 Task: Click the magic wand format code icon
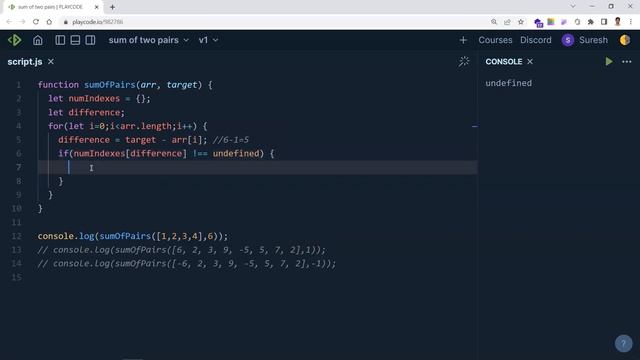(x=464, y=62)
